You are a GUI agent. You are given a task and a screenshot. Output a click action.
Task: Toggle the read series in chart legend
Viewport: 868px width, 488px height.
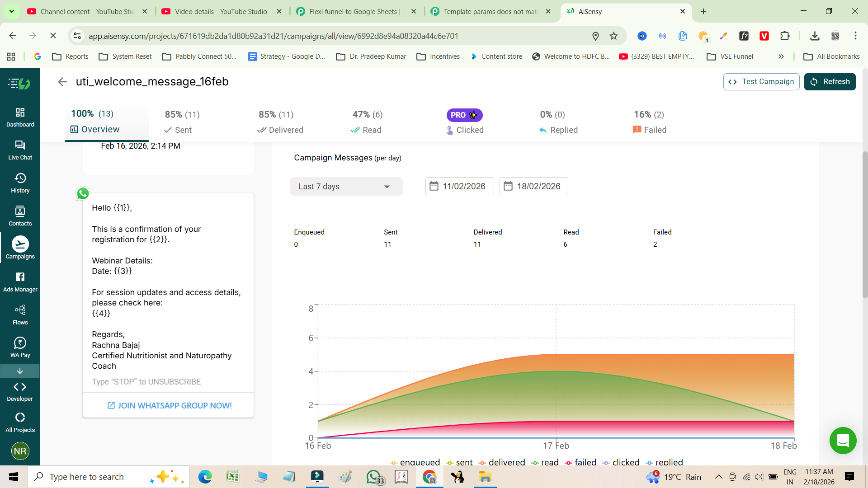(545, 462)
